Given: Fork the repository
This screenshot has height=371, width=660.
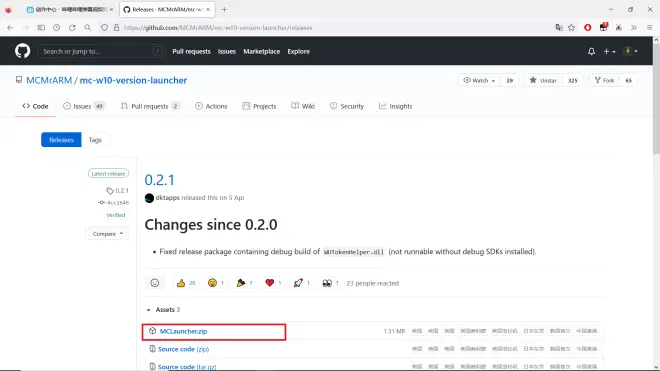Looking at the screenshot, I should point(604,80).
